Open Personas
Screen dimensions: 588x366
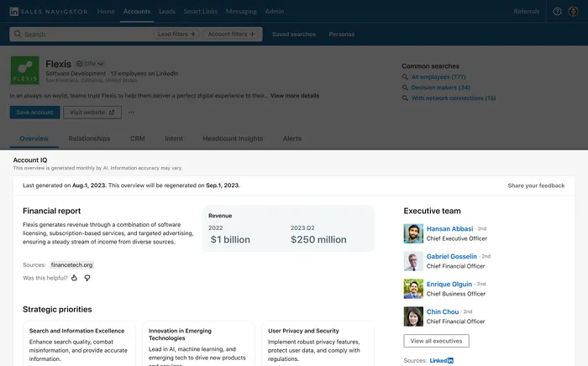342,34
